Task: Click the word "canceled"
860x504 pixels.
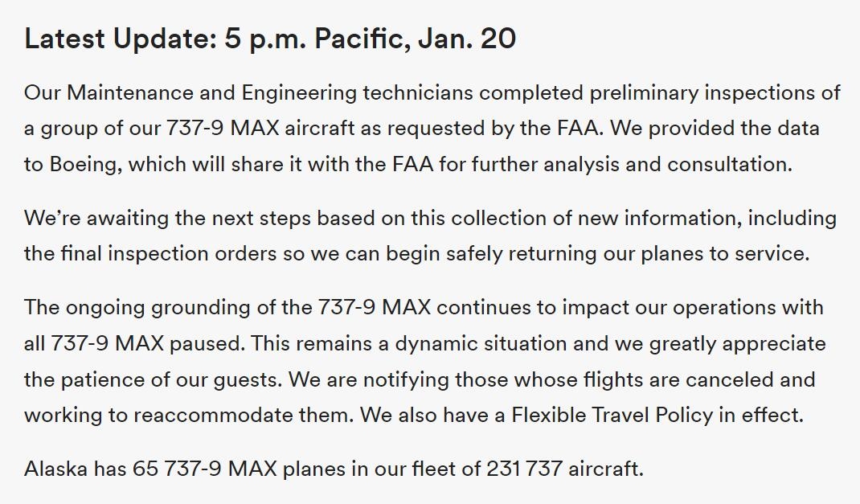Action: point(730,379)
